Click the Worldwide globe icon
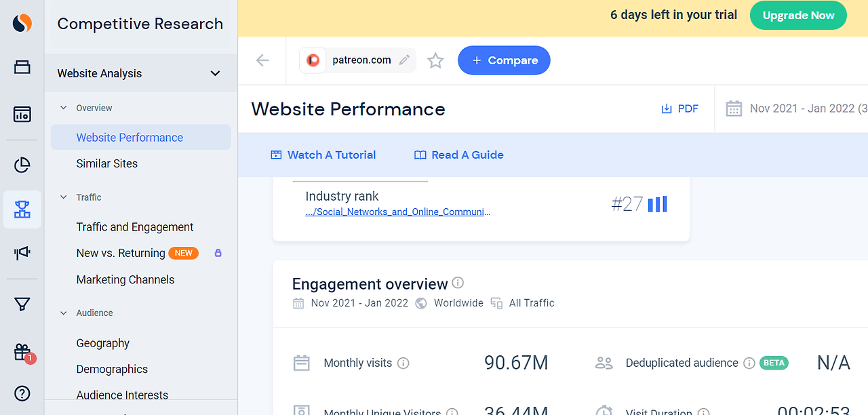 (421, 303)
